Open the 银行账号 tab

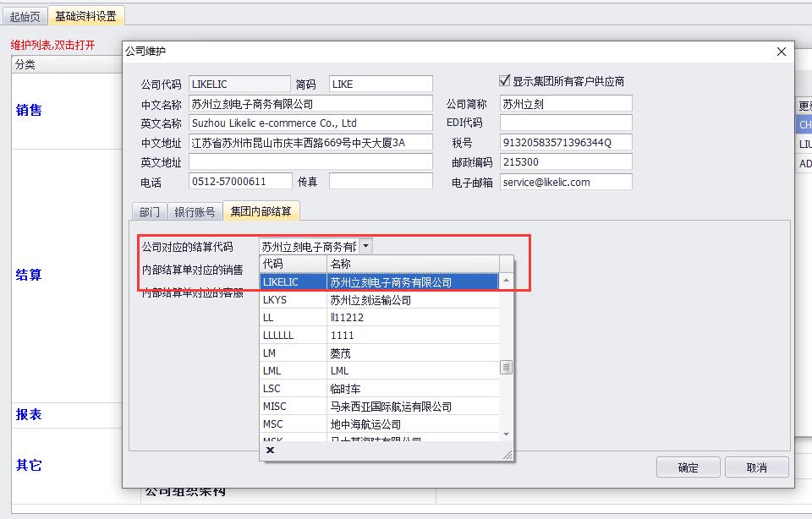point(195,211)
